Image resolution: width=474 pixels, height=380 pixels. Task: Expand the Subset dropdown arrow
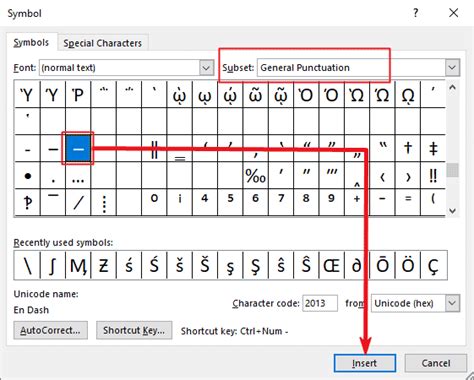[x=452, y=68]
